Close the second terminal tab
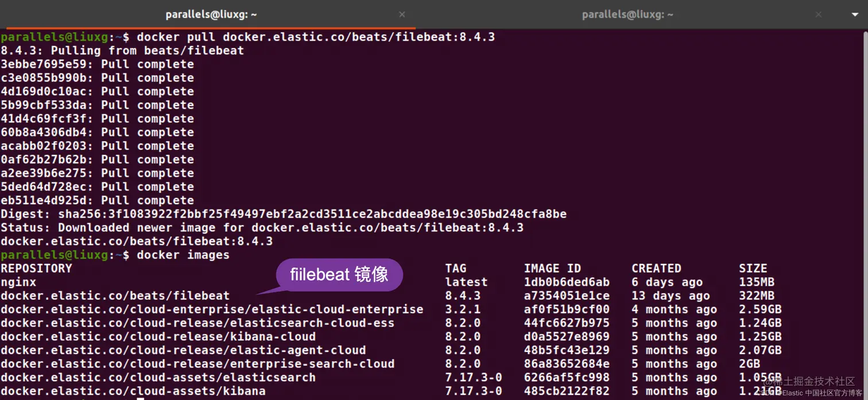Screen dimensions: 868x400 point(818,14)
